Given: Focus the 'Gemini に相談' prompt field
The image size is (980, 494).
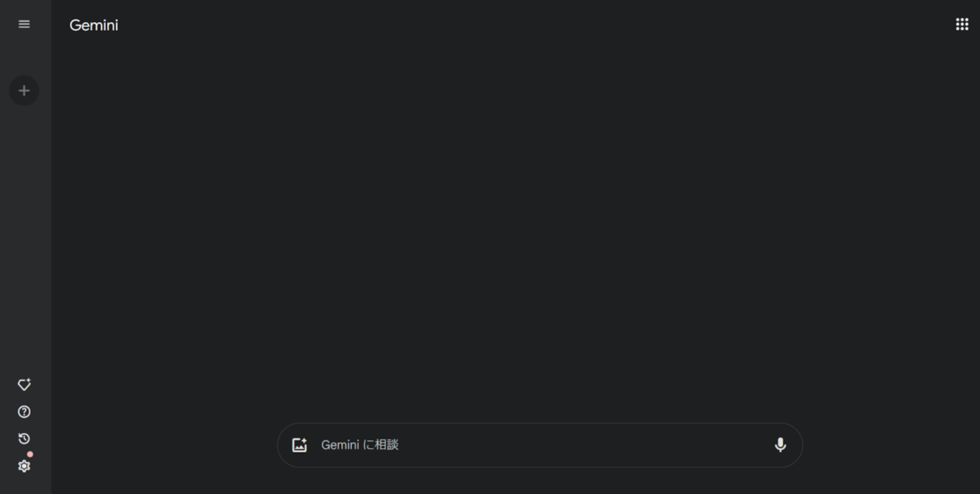Looking at the screenshot, I should pos(540,445).
